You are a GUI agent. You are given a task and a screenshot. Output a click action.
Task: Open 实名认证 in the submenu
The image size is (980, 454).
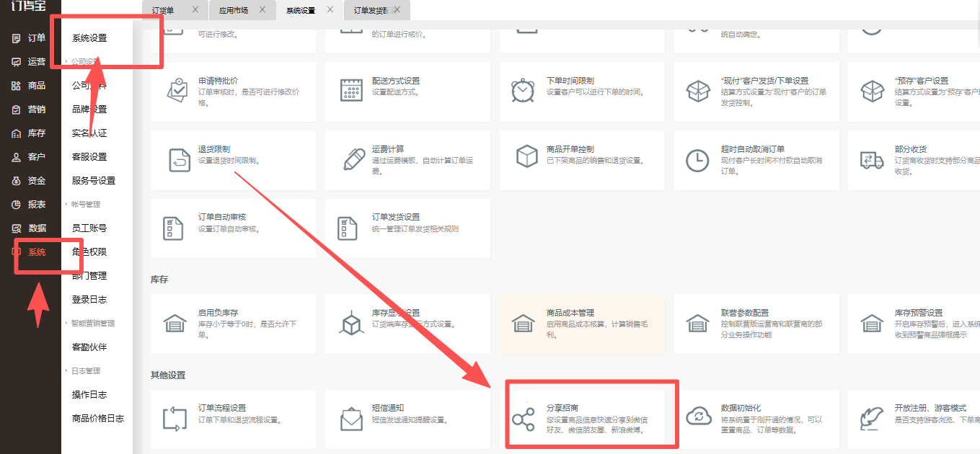pyautogui.click(x=89, y=133)
